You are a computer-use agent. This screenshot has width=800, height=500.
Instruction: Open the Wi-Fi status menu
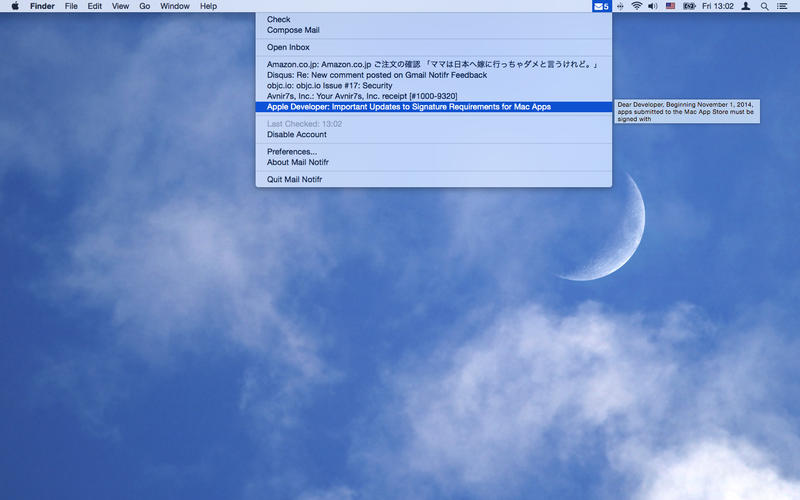[x=636, y=6]
